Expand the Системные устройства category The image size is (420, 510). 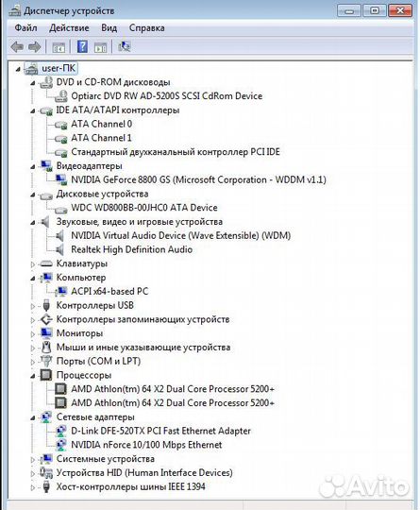pyautogui.click(x=33, y=460)
